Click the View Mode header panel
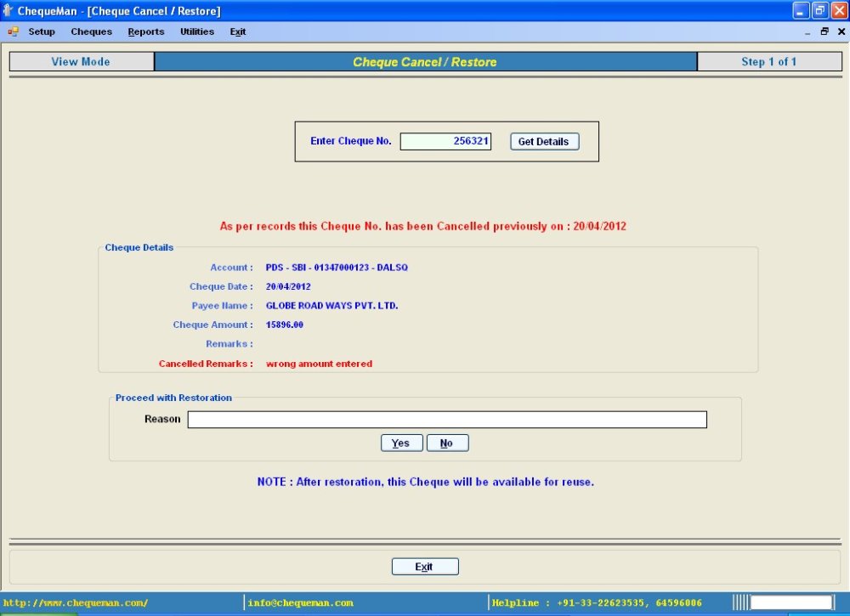Screen dimensions: 850x616 81,61
